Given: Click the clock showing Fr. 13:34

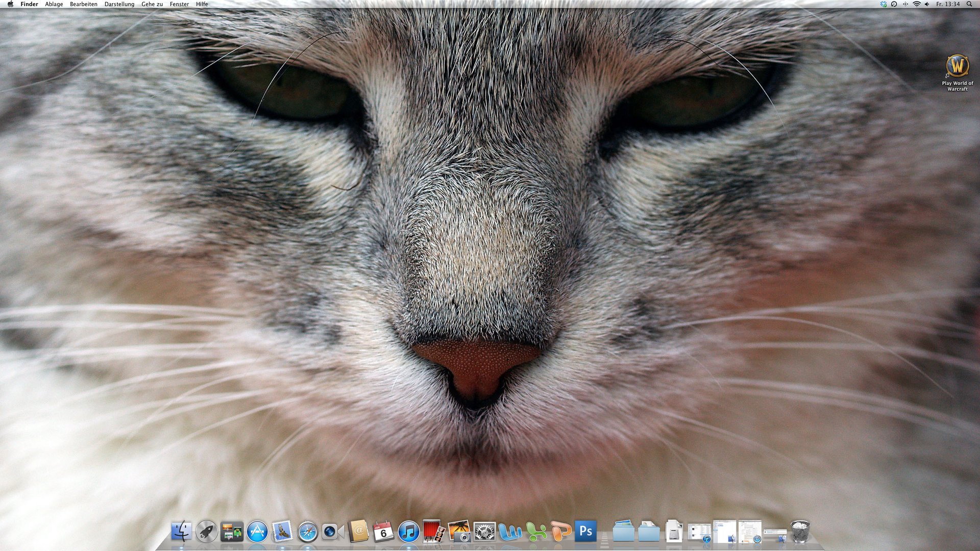Looking at the screenshot, I should pyautogui.click(x=948, y=4).
